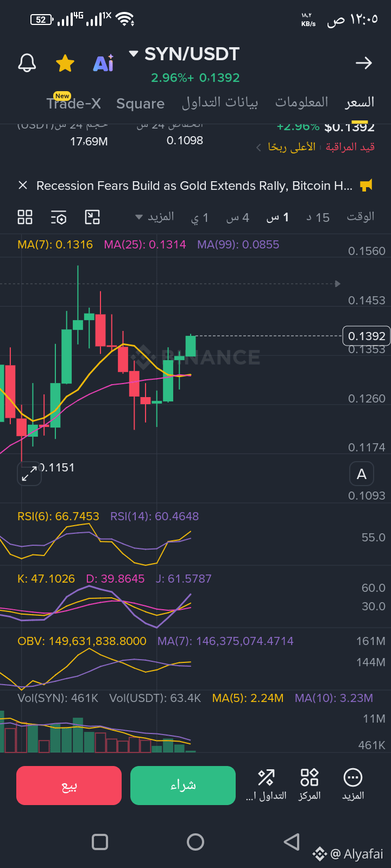This screenshot has width=391, height=868.
Task: Tap the MA(5): 2.24M volume label
Action: (248, 698)
